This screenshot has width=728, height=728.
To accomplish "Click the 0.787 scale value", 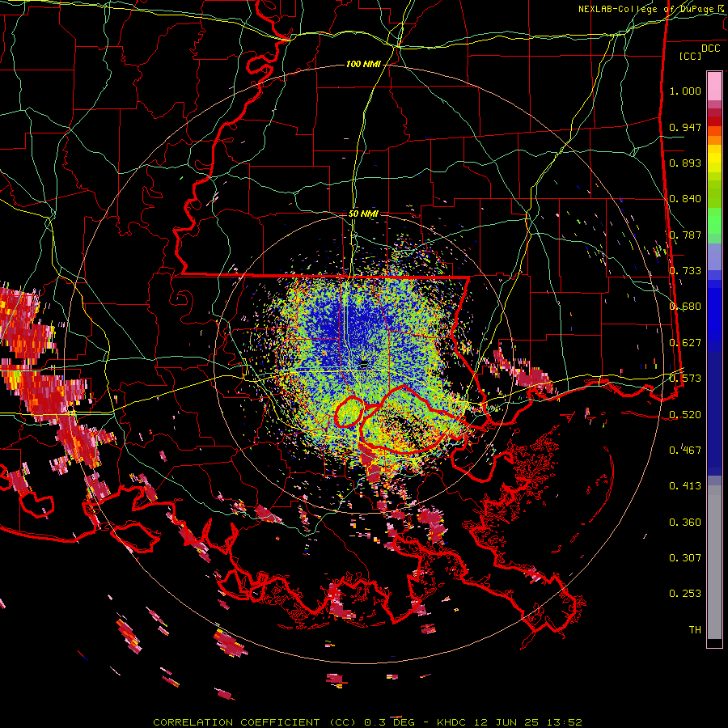I will (685, 235).
